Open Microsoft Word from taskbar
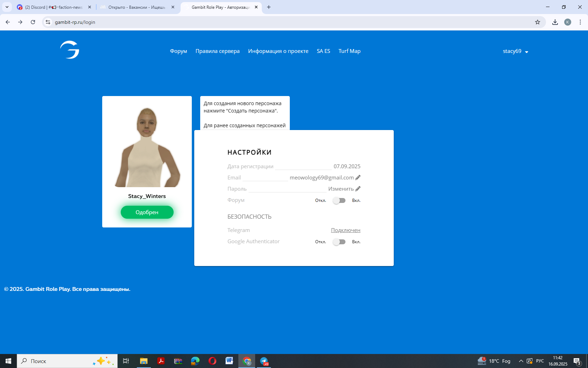The width and height of the screenshot is (588, 368). click(230, 361)
